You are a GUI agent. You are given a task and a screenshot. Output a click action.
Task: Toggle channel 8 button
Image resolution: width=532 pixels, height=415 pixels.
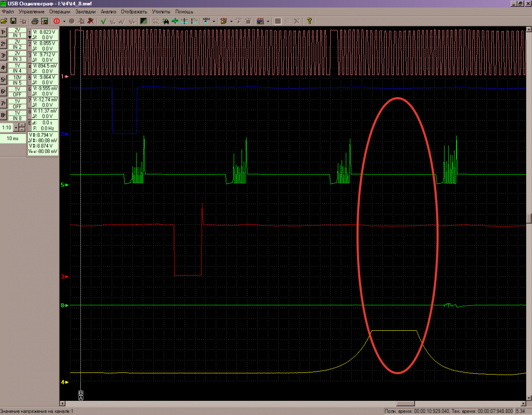pyautogui.click(x=3, y=116)
